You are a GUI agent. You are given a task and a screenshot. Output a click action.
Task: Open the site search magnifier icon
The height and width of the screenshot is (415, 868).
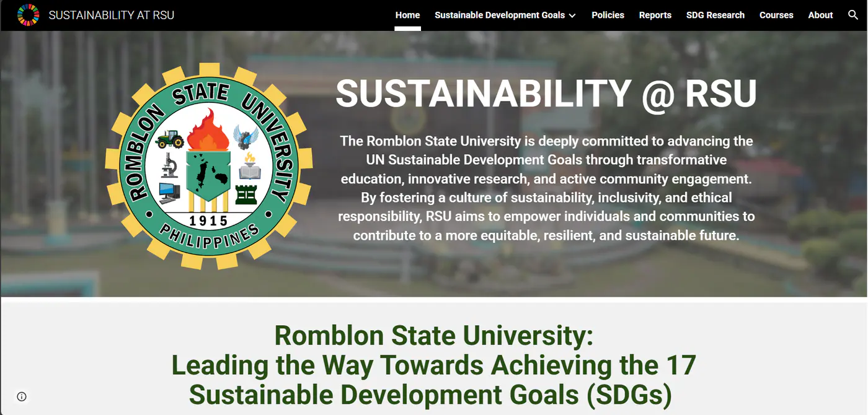click(852, 15)
